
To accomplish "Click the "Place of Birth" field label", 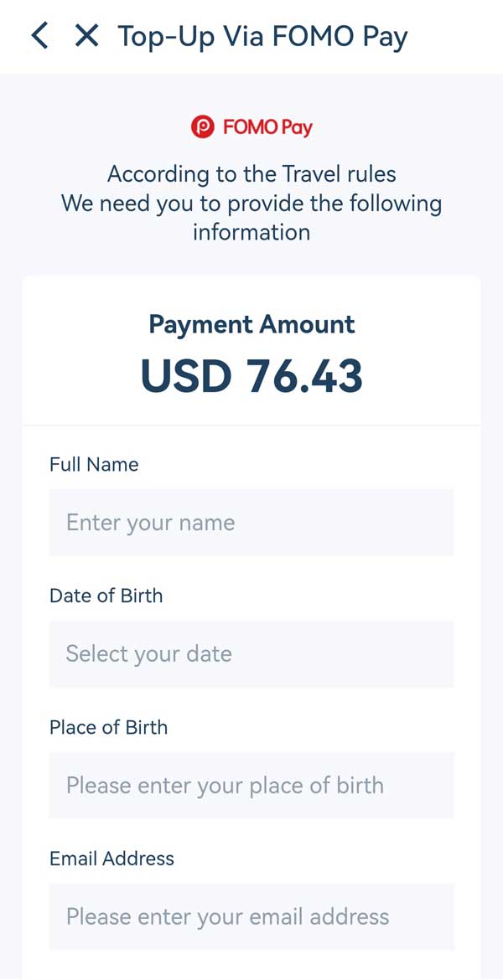I will (x=109, y=727).
